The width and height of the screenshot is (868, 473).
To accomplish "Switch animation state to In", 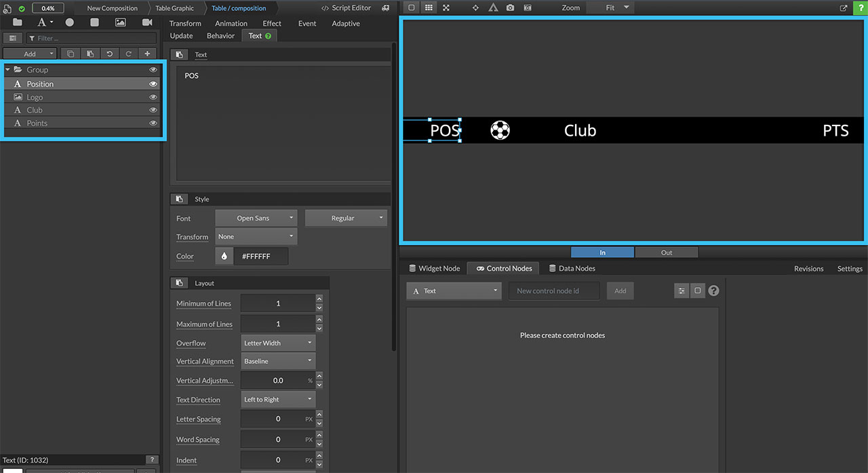I will click(602, 252).
